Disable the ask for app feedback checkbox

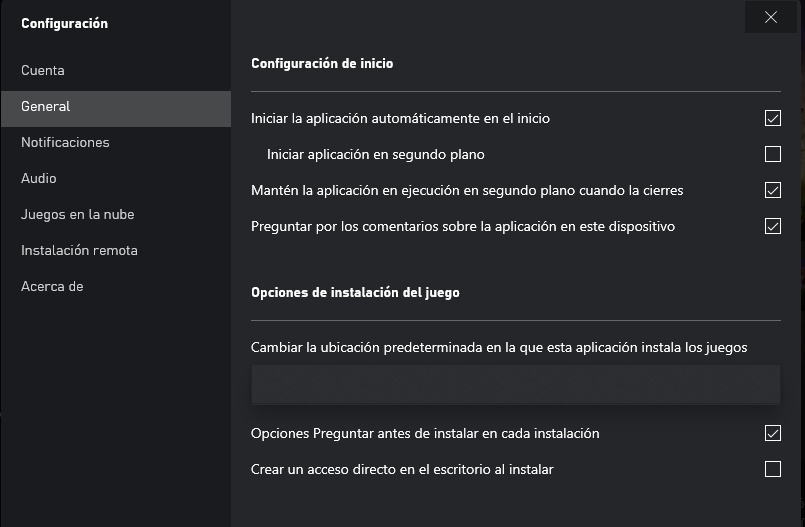772,226
